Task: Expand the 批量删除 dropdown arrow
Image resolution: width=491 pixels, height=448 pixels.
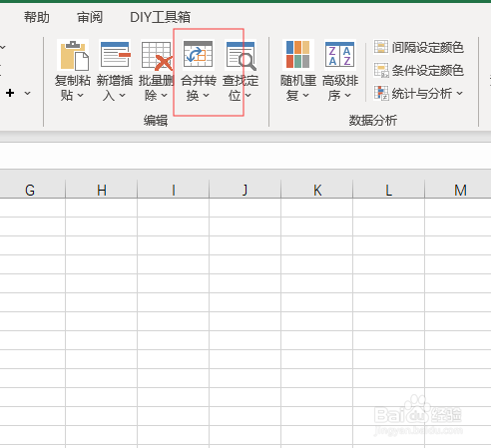Action: (x=164, y=96)
